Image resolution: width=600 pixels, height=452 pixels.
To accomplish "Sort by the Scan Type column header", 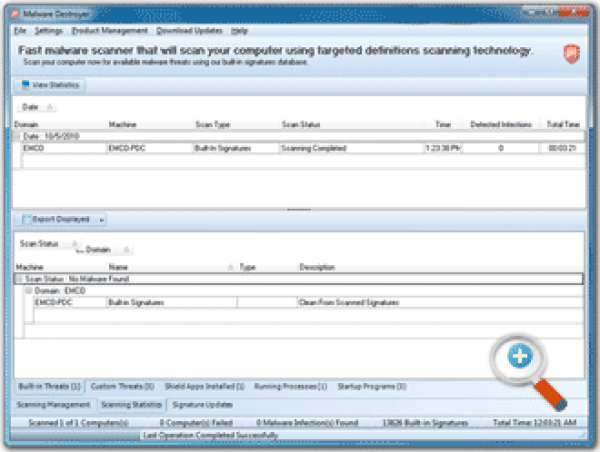I will click(213, 124).
